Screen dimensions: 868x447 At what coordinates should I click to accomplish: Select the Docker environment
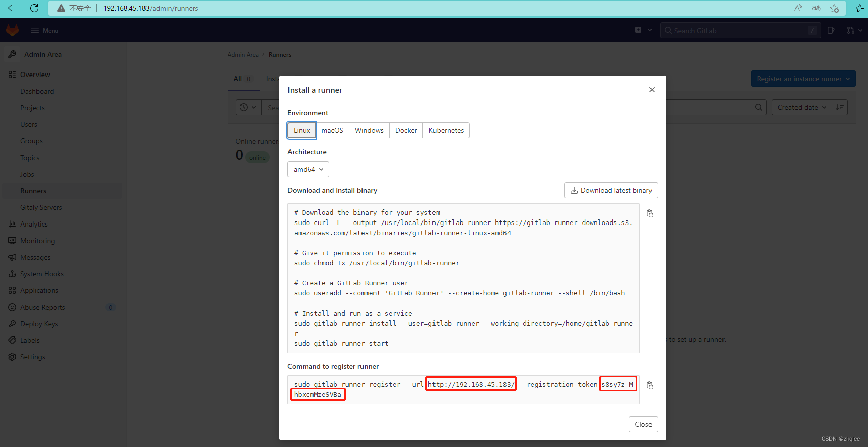(x=406, y=130)
